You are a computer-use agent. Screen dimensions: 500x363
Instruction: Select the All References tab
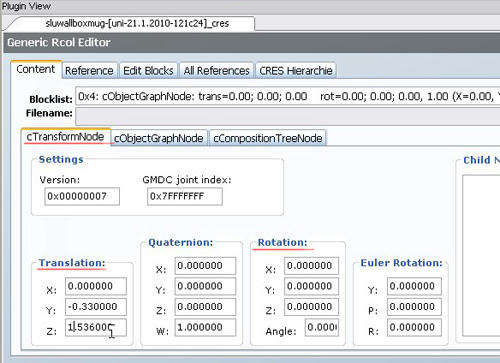point(217,71)
